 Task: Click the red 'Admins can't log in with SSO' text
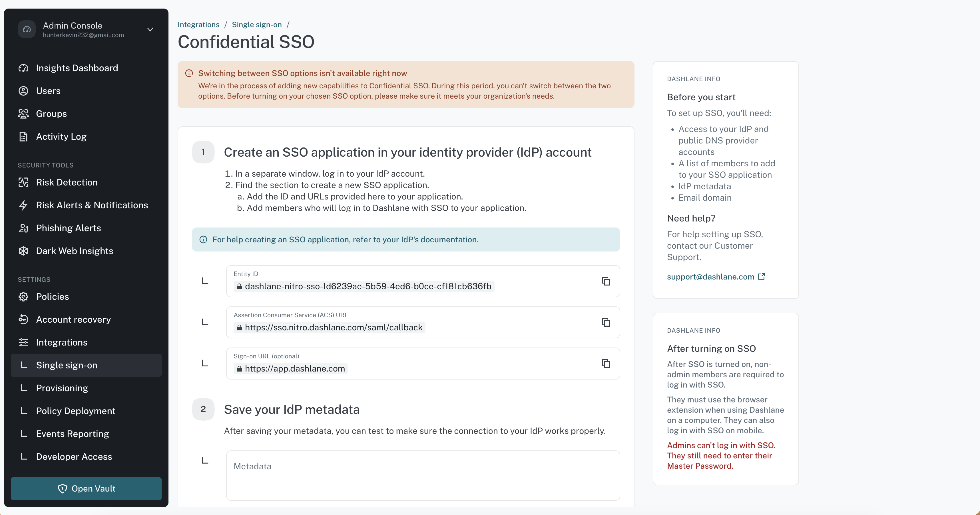[x=721, y=455]
